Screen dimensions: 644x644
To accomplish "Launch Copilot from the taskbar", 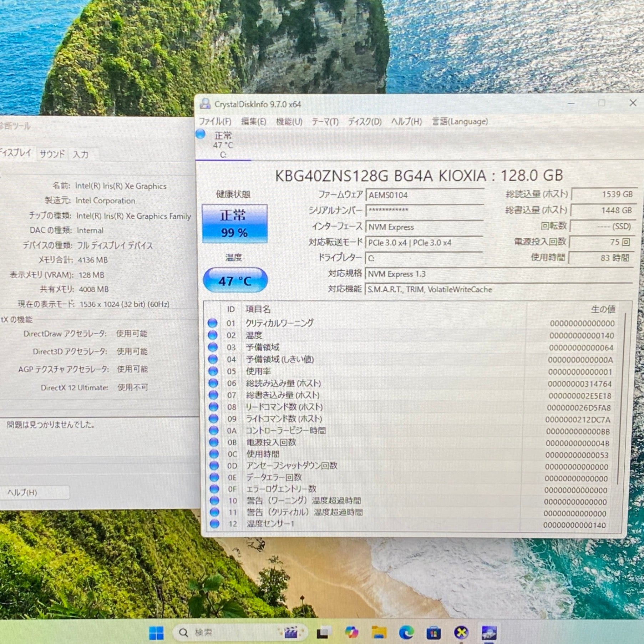I will [x=351, y=633].
